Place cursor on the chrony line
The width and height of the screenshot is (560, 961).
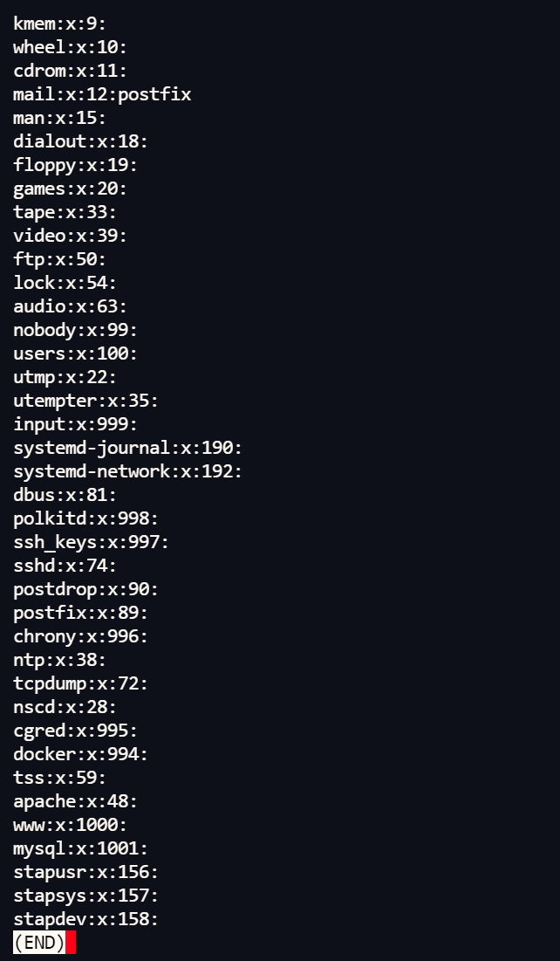[81, 636]
